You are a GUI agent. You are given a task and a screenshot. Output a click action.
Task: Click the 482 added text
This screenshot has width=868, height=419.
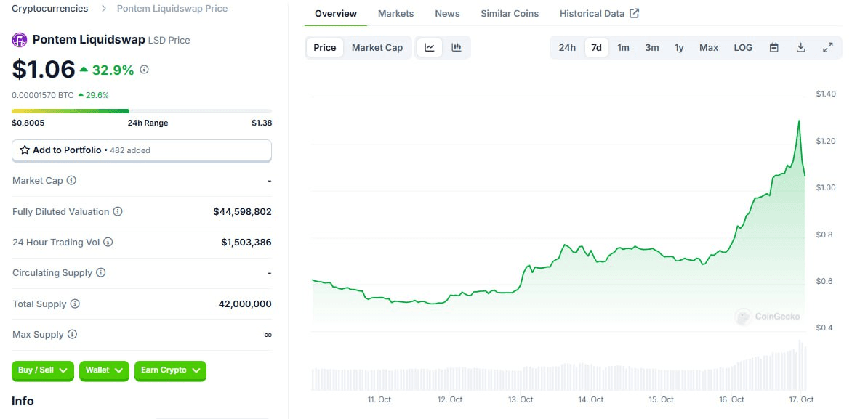pyautogui.click(x=130, y=150)
